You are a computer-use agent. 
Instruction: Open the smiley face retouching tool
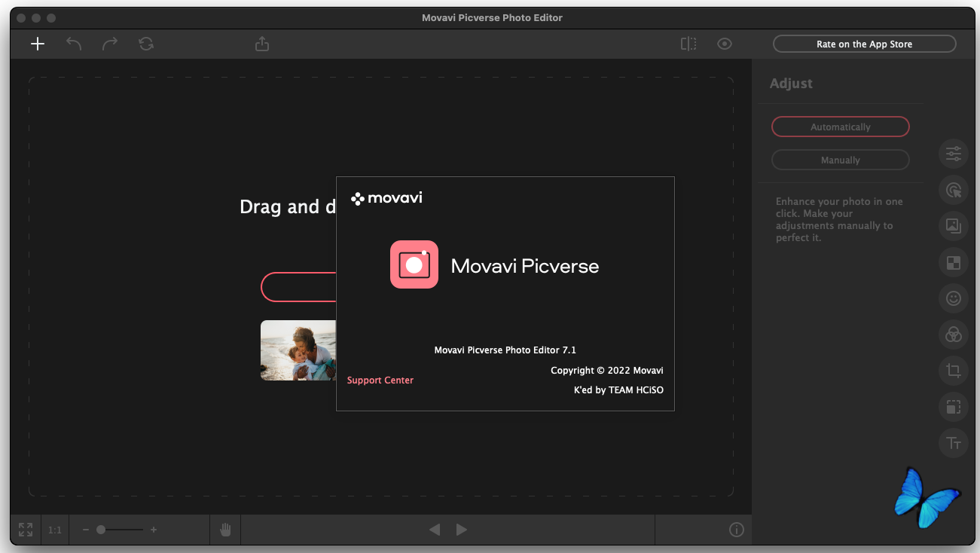[954, 298]
